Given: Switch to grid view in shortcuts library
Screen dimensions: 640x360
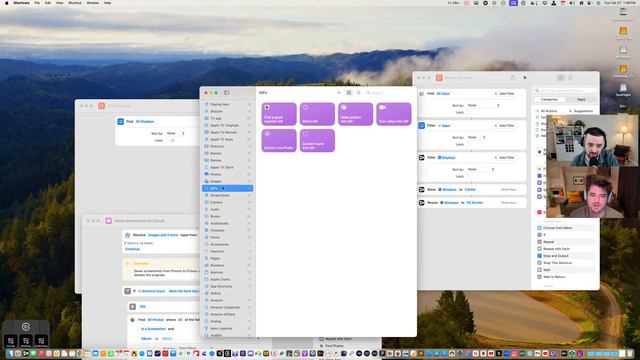Looking at the screenshot, I should coord(349,93).
